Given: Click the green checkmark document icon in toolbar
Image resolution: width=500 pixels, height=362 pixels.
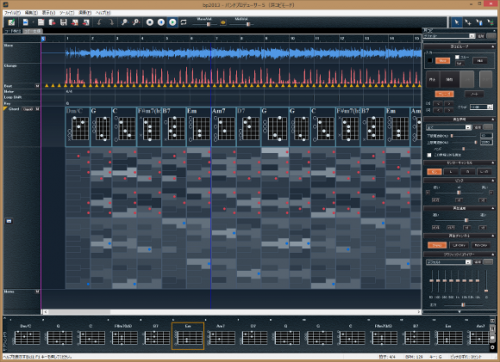Looking at the screenshot, I should 12,22.
